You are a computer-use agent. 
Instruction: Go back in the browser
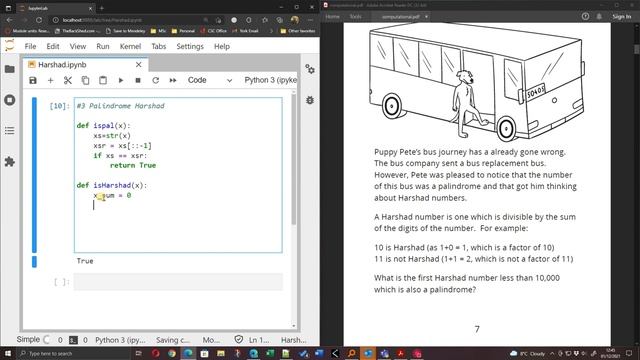pos(9,20)
